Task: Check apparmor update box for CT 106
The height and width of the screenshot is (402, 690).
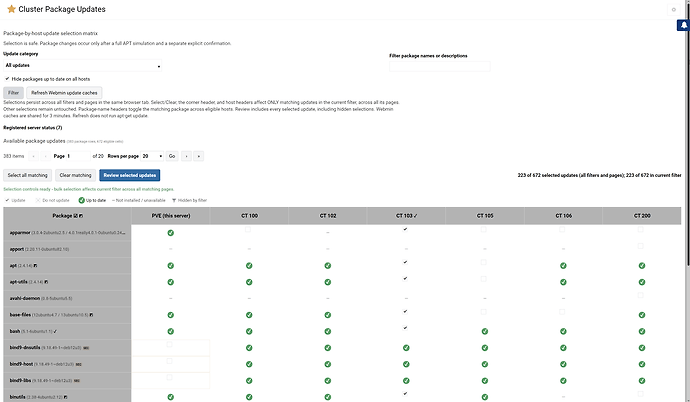Action: (x=562, y=230)
